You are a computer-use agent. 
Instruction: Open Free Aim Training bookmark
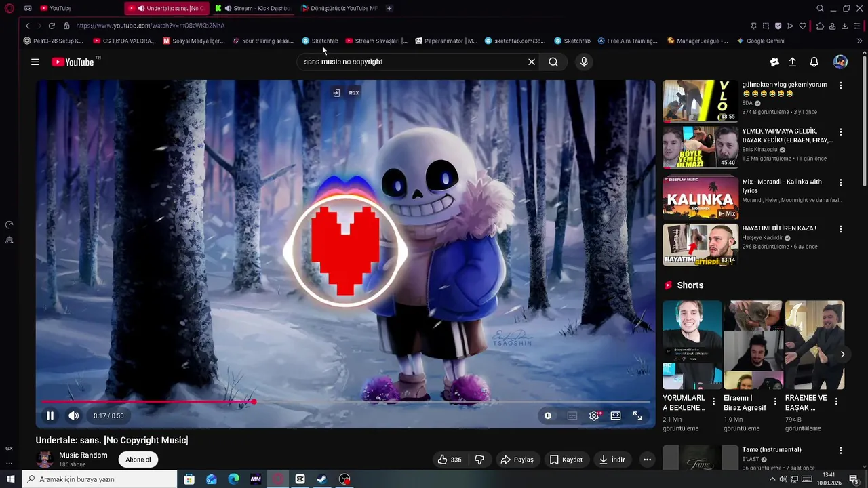(x=627, y=41)
